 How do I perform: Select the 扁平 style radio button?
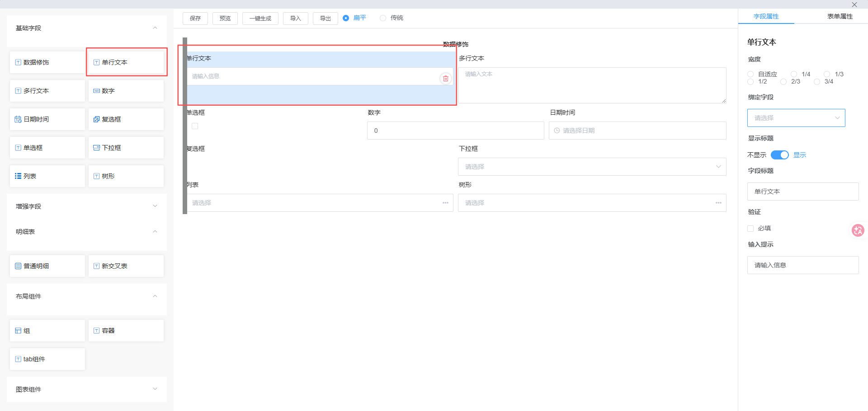(x=346, y=18)
